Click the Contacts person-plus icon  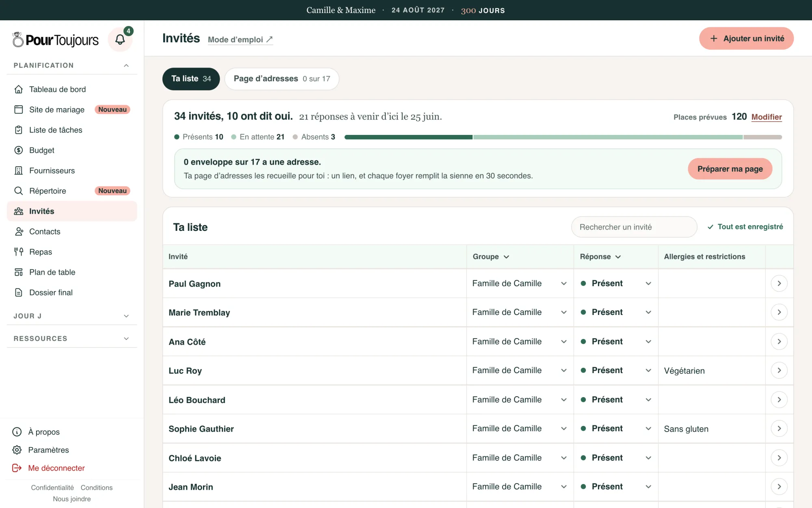coord(19,232)
